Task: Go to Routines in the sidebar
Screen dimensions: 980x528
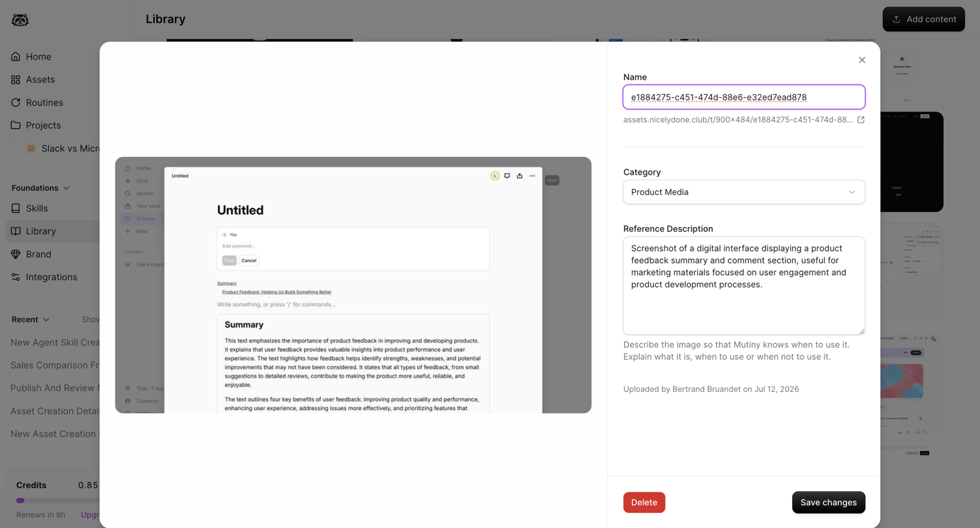Action: click(44, 102)
